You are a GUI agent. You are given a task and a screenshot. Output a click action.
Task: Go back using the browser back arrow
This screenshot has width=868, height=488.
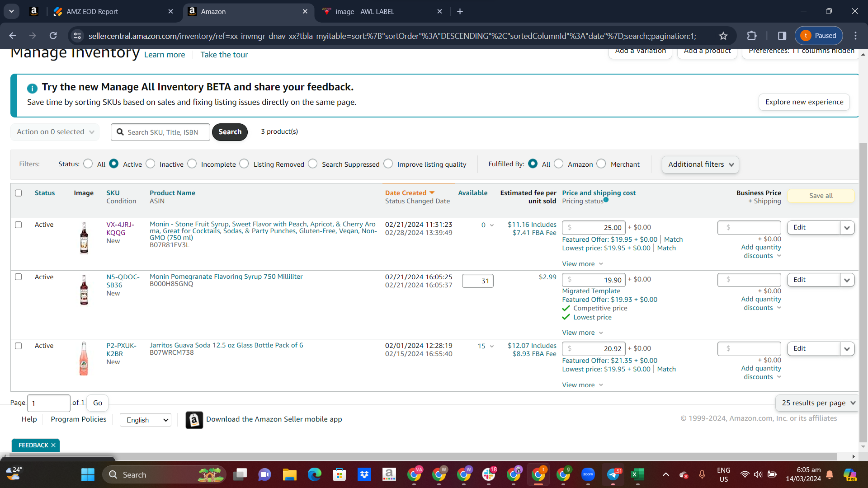[x=13, y=36]
